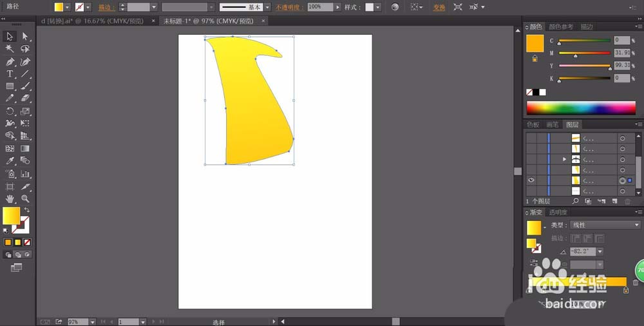Screen dimensions: 644x326
Task: Select the Free Transform tool
Action: (x=25, y=123)
